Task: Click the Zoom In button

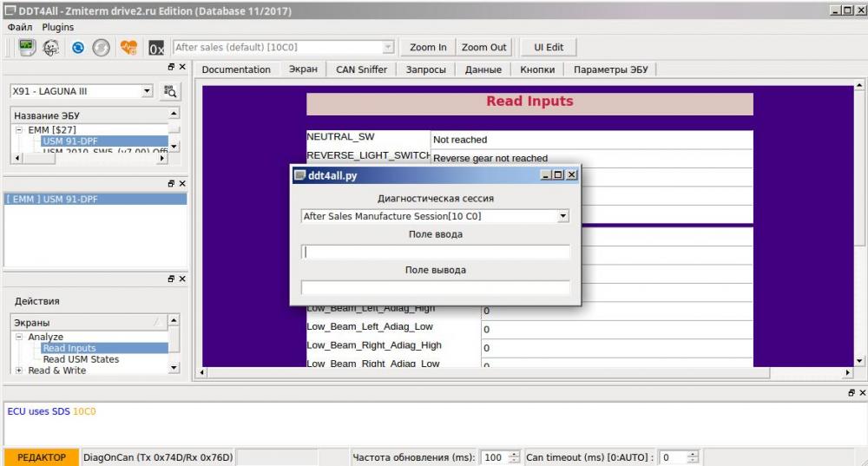Action: (x=428, y=48)
